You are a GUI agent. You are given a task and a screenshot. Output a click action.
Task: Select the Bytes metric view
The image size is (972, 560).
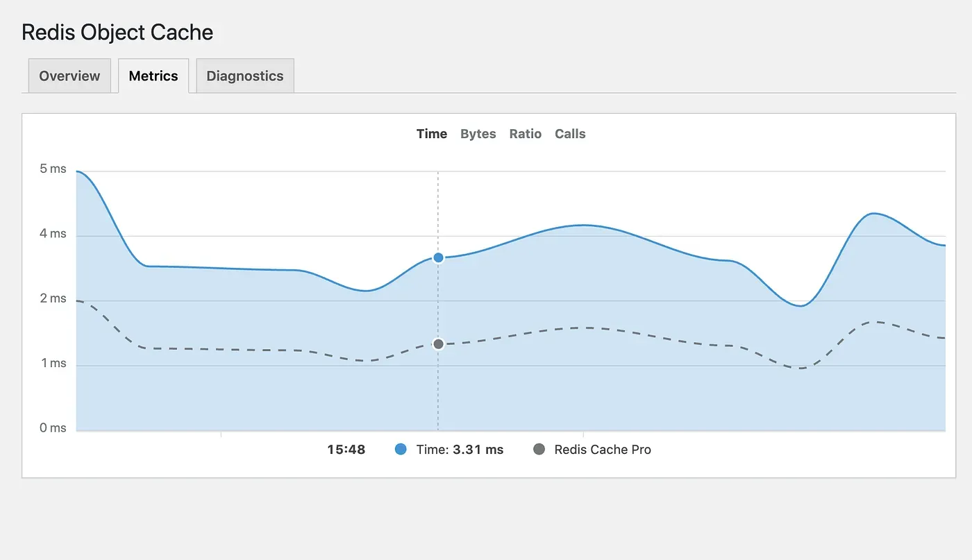(478, 133)
